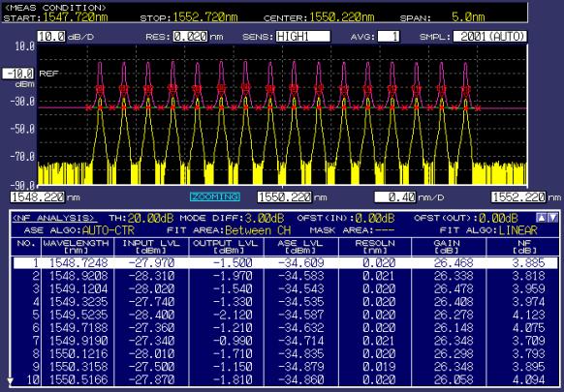
Task: Click the SPAN 5.0nm value
Action: [x=468, y=17]
